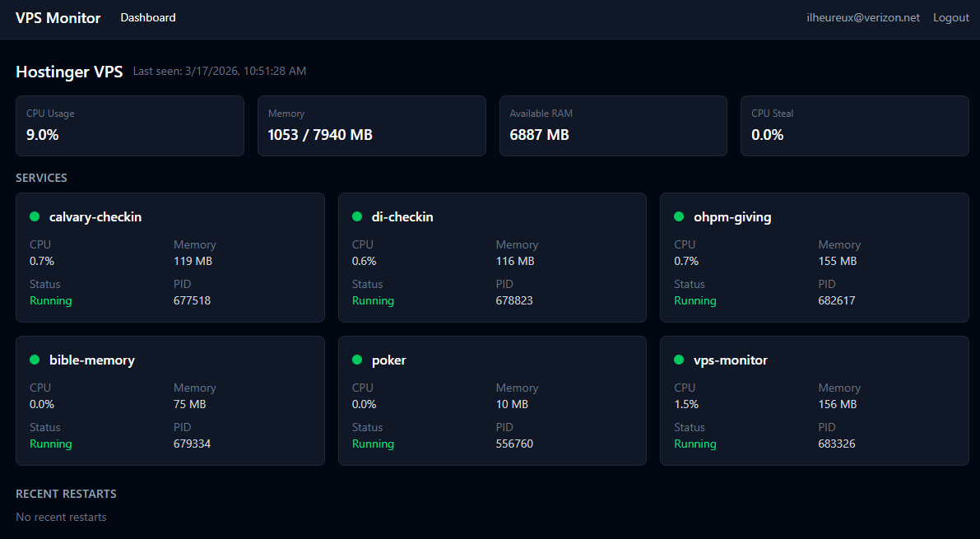Click the green status indicator for calvary-checkin
The width and height of the screenshot is (980, 539).
[34, 216]
